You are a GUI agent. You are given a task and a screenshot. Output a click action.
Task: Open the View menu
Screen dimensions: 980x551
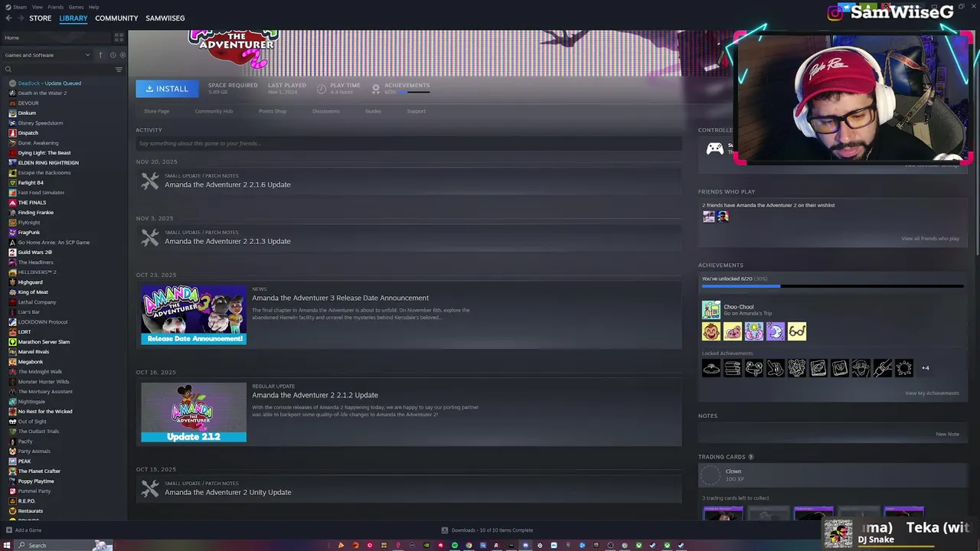point(38,7)
